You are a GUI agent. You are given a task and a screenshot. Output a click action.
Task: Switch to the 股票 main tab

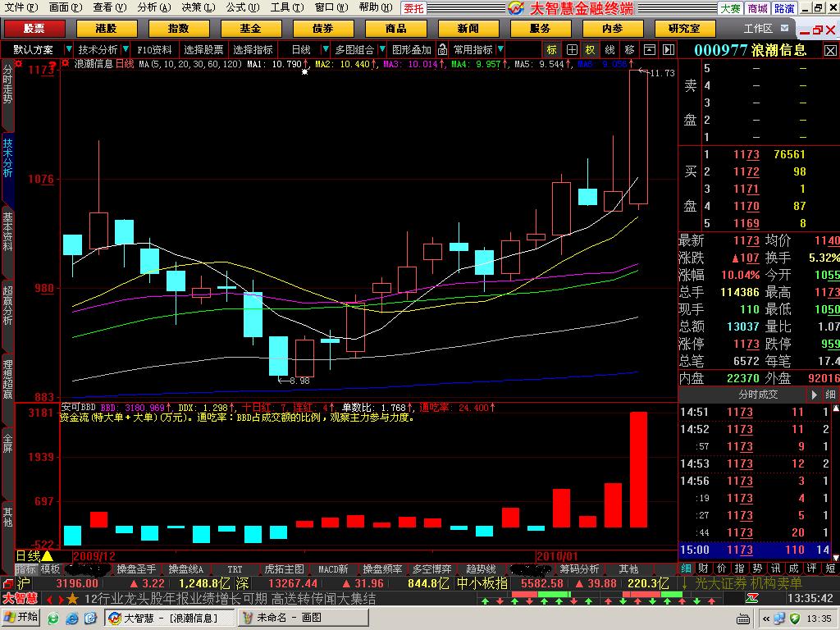tap(34, 29)
